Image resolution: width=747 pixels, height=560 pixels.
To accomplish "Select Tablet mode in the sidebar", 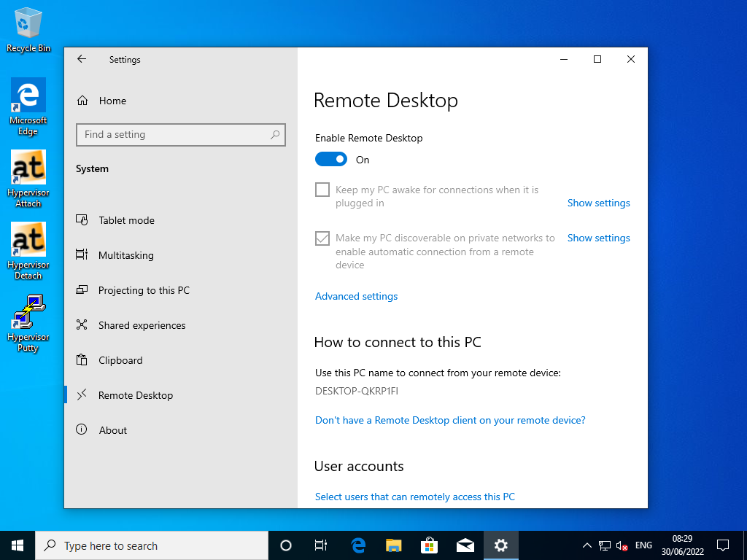I will pyautogui.click(x=127, y=219).
